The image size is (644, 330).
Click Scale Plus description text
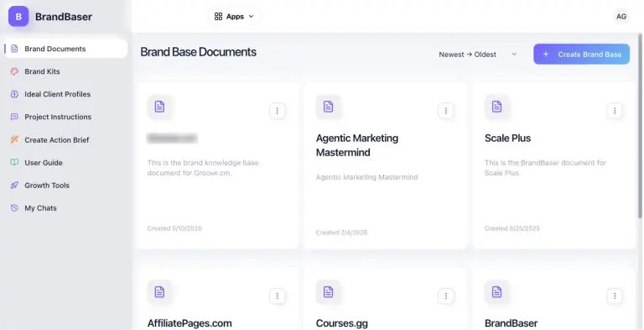point(545,168)
